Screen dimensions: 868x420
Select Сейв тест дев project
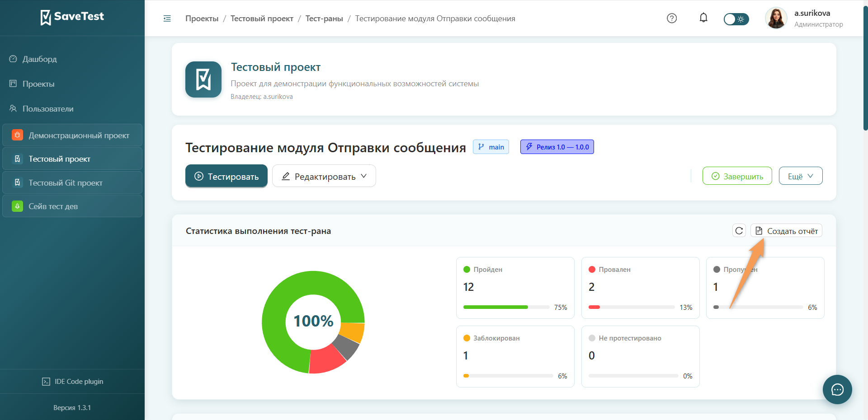tap(72, 206)
